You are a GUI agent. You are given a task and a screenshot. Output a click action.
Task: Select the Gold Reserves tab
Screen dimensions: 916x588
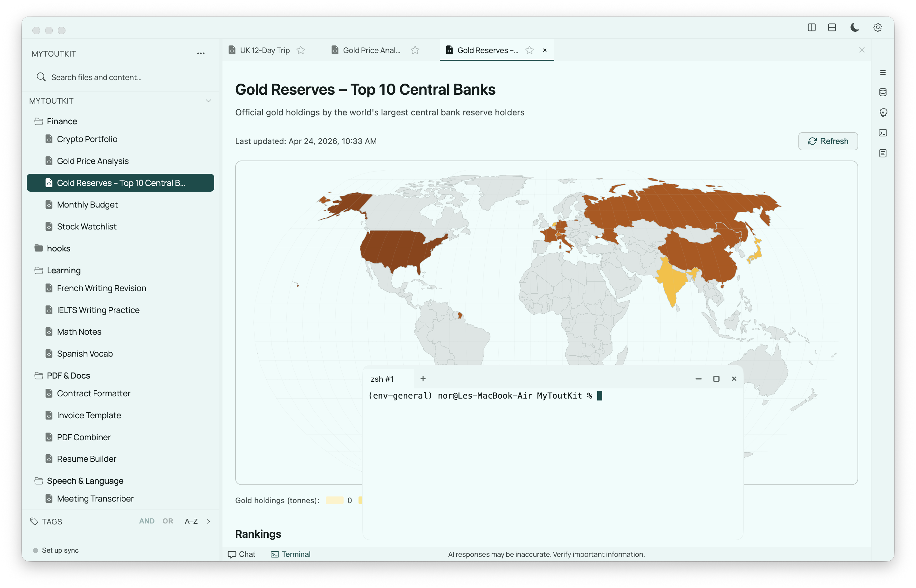click(x=488, y=51)
